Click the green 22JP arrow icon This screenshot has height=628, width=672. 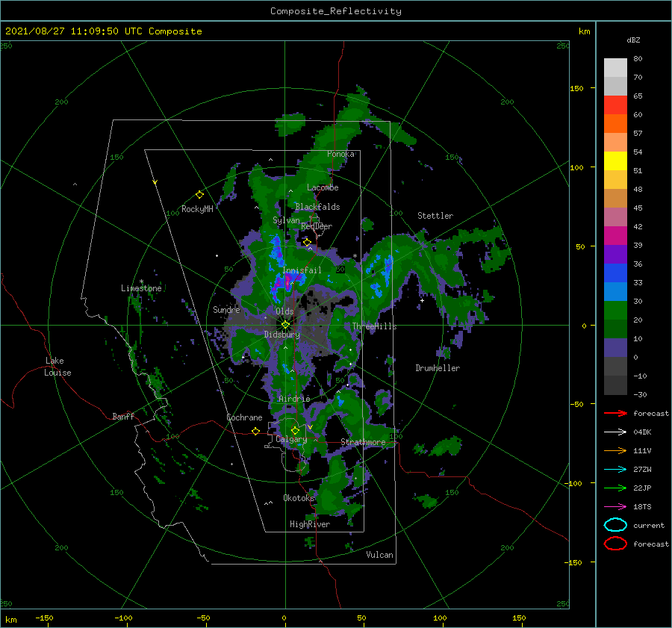click(x=615, y=488)
